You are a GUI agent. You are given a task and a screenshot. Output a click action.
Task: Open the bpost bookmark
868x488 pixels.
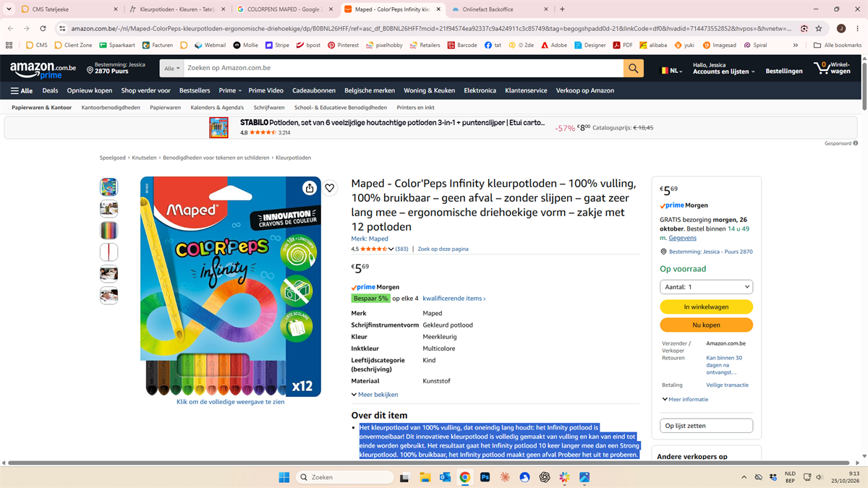pyautogui.click(x=308, y=45)
